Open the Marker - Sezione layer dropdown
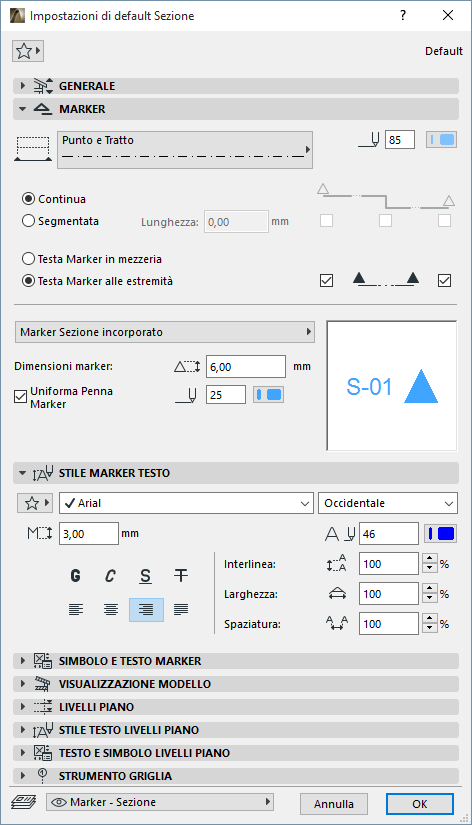The width and height of the screenshot is (472, 825). pos(160,802)
